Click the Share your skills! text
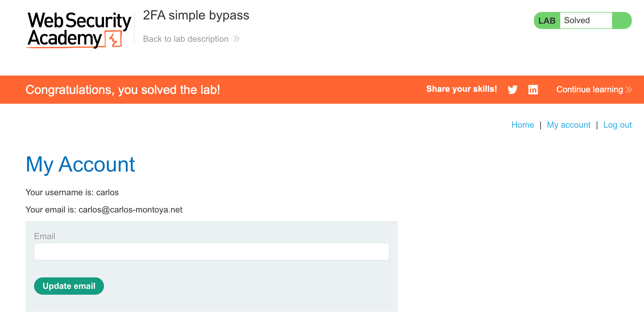 click(x=461, y=89)
